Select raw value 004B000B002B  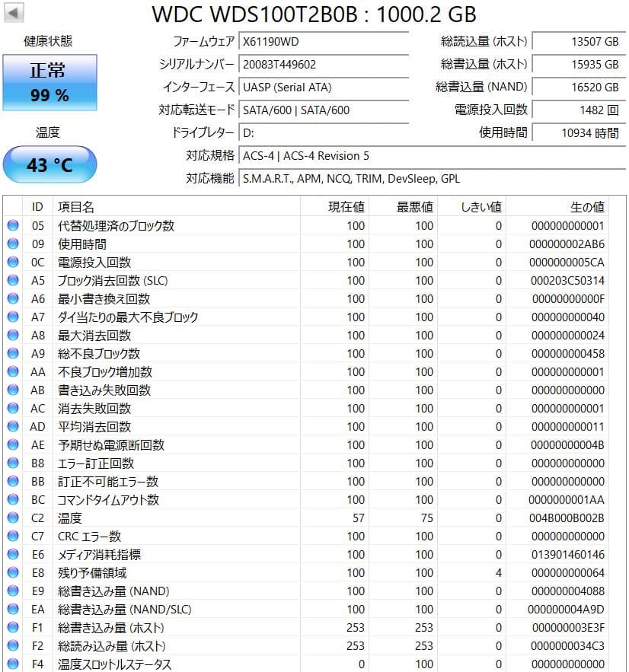[567, 518]
